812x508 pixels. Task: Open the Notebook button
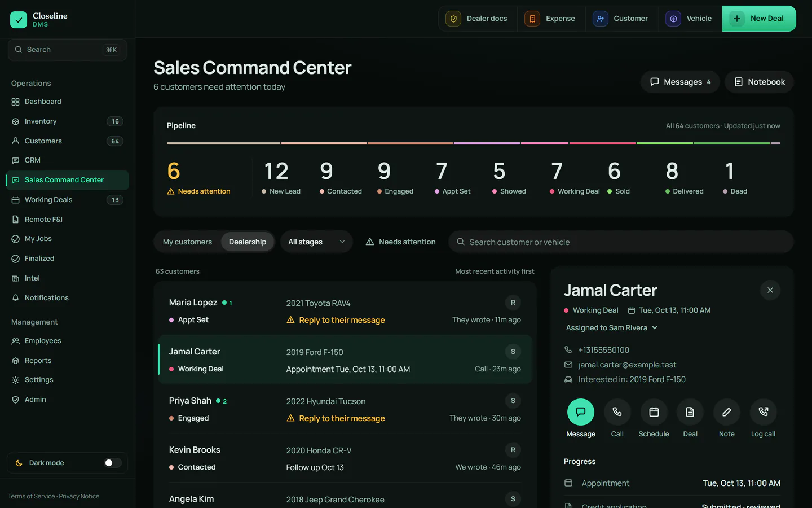[759, 82]
